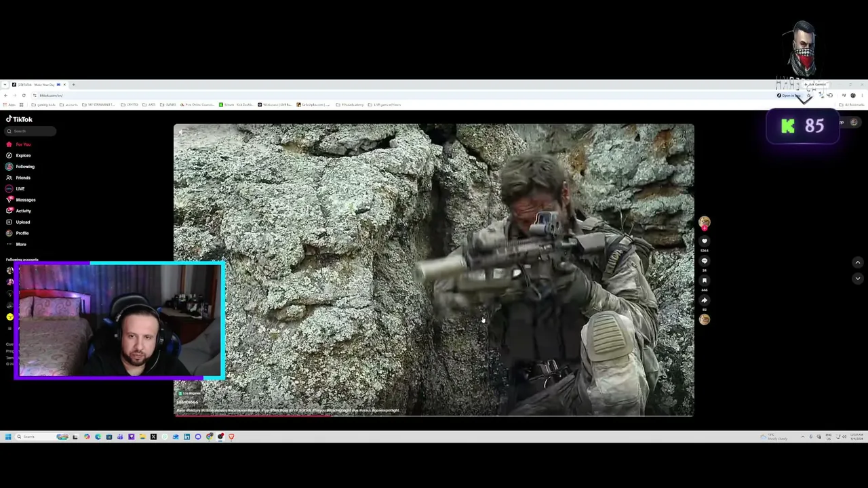Reload the TikTok page
Screen dimensions: 868x488
23,96
